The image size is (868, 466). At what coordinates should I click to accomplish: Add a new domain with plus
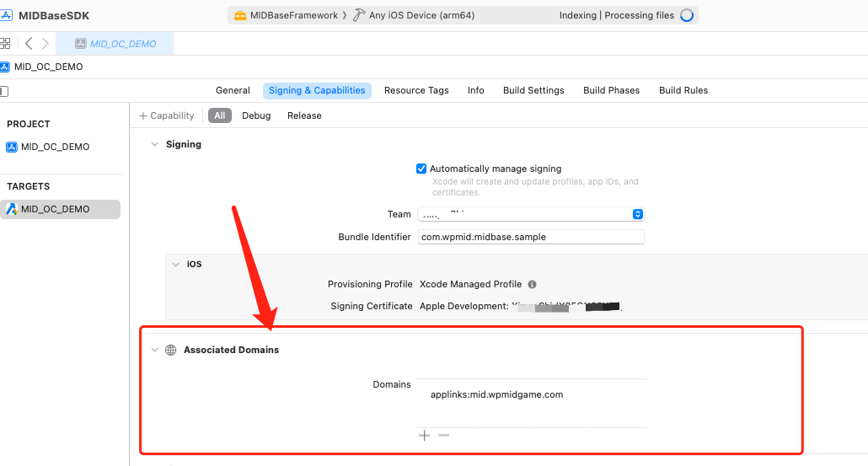[424, 436]
